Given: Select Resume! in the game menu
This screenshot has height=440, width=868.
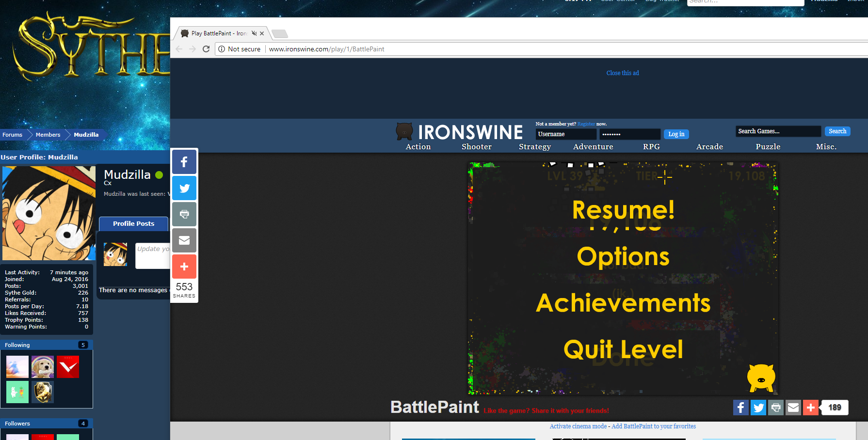Looking at the screenshot, I should coord(623,210).
